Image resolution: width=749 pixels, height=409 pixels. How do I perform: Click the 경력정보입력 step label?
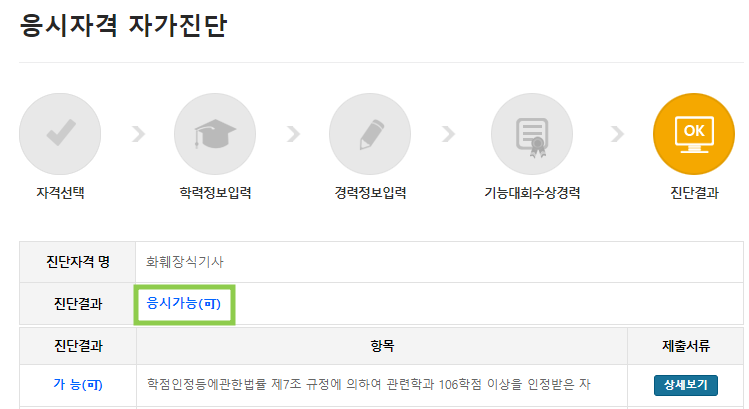coord(370,193)
